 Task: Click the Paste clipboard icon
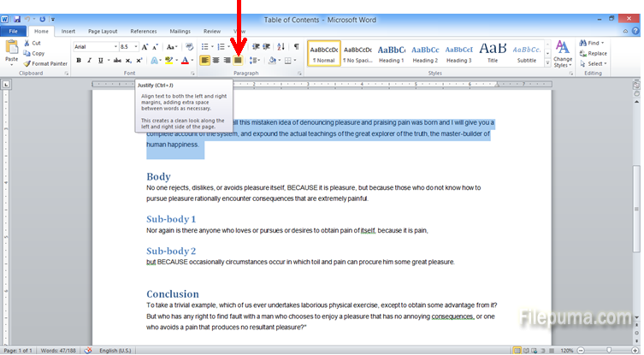11,51
